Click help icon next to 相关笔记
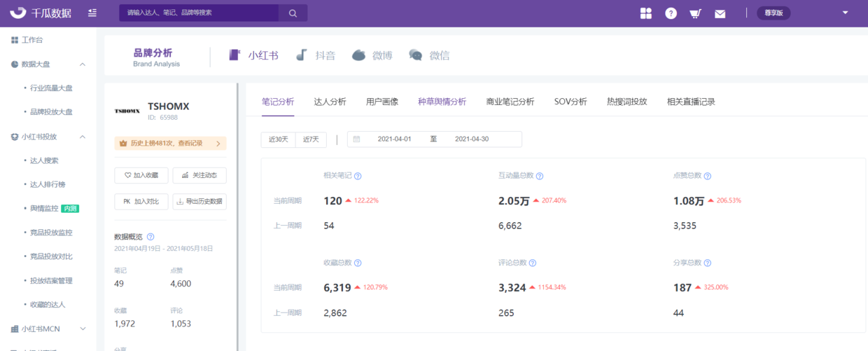This screenshot has height=351, width=868. pos(358,176)
